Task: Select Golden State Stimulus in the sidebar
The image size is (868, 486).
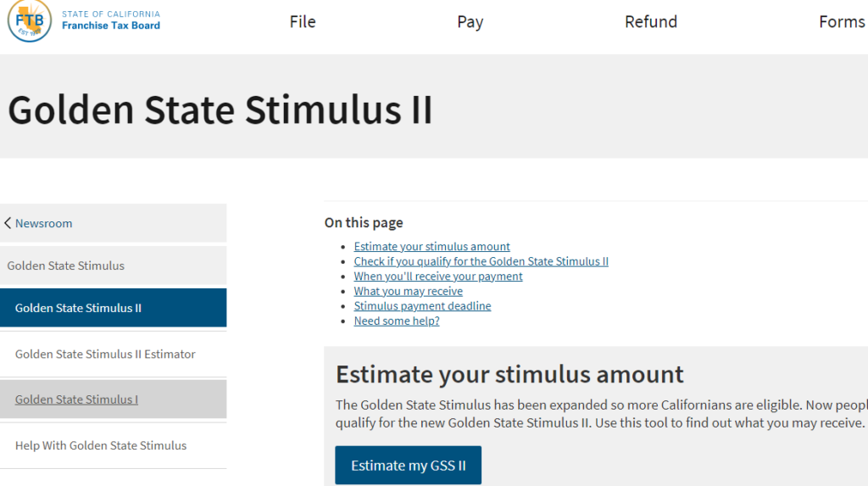Action: click(66, 265)
